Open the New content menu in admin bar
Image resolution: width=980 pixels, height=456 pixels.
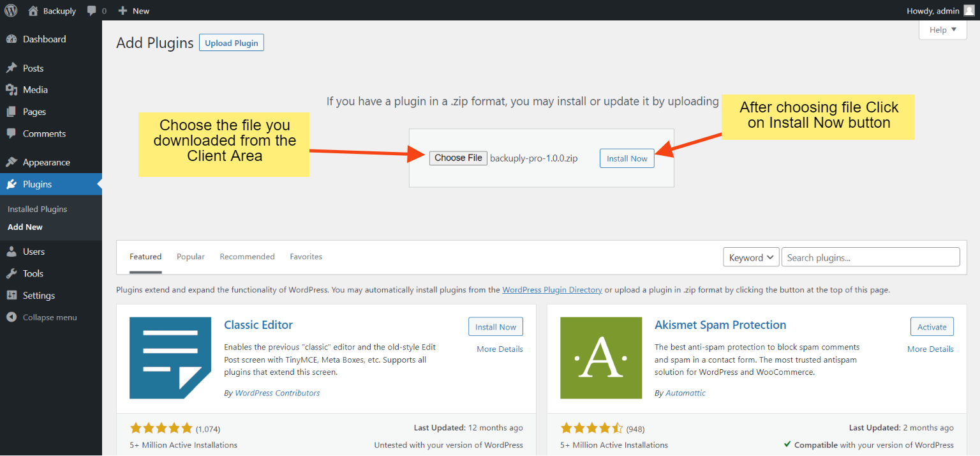click(x=134, y=11)
